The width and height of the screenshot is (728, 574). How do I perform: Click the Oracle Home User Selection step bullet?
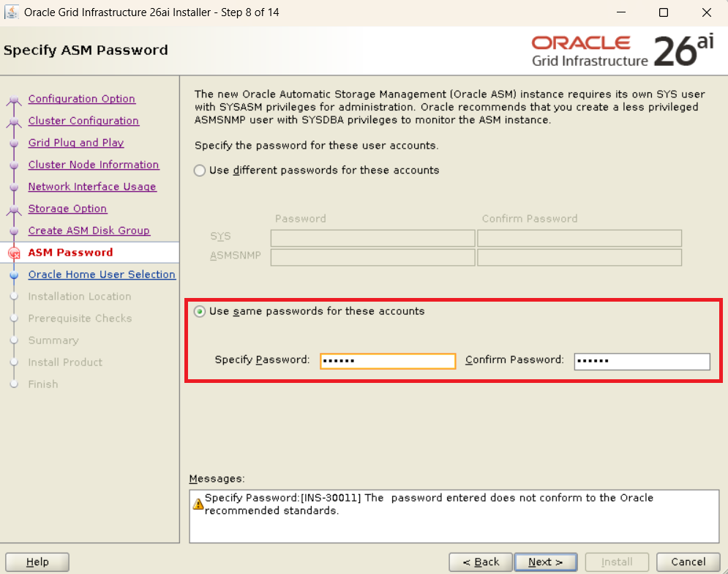pos(13,275)
